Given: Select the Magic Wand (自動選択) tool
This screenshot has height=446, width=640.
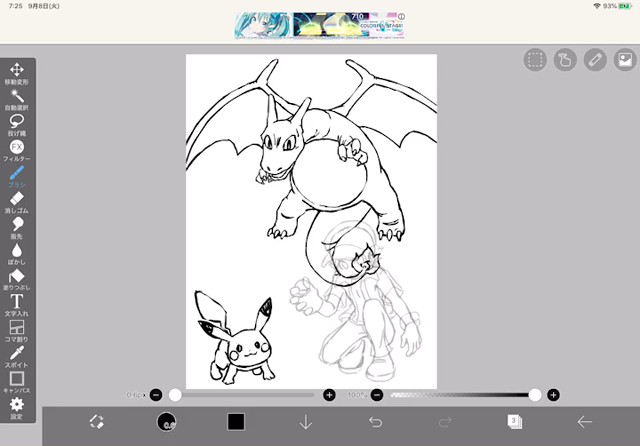Looking at the screenshot, I should click(17, 100).
